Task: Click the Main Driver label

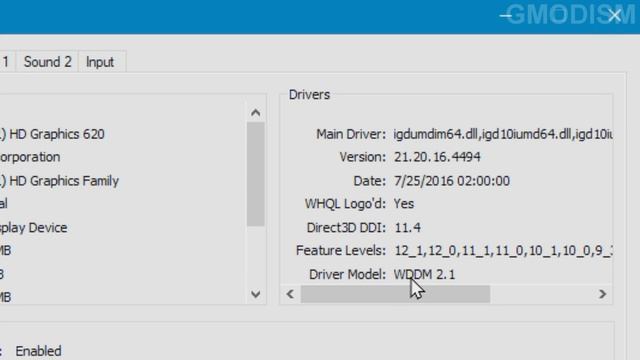Action: 351,134
